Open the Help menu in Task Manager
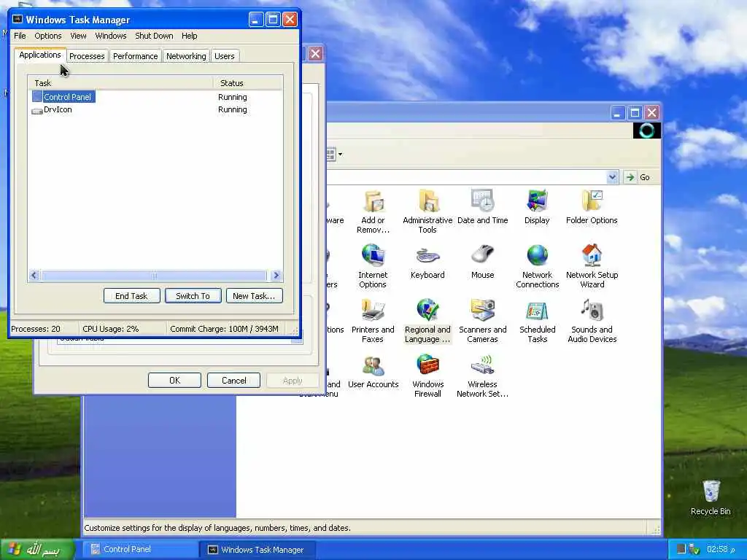Viewport: 747px width, 560px height. [189, 36]
